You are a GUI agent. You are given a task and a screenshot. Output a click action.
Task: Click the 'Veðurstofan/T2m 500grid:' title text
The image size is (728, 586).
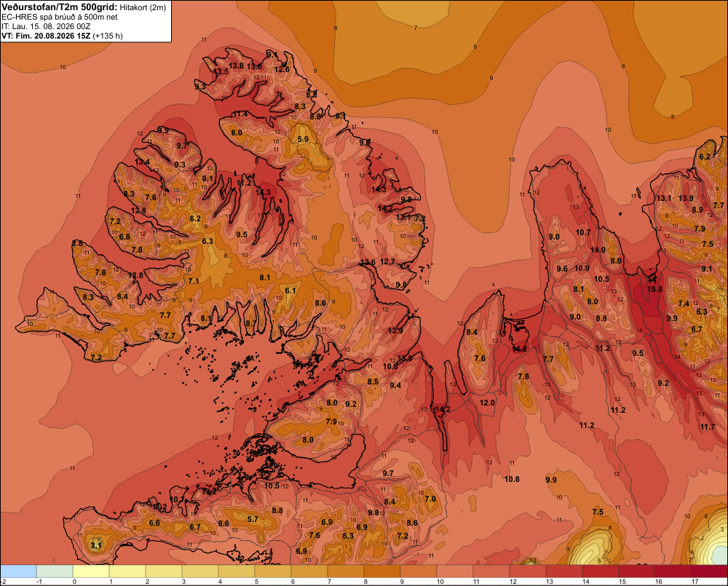coord(60,7)
